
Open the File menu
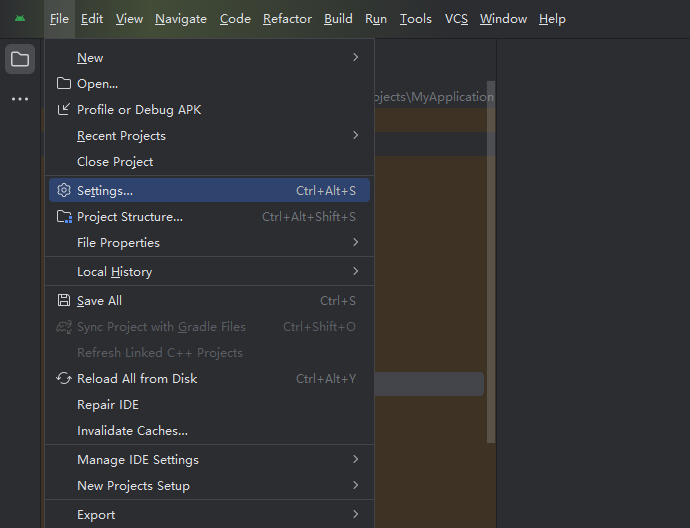point(59,19)
